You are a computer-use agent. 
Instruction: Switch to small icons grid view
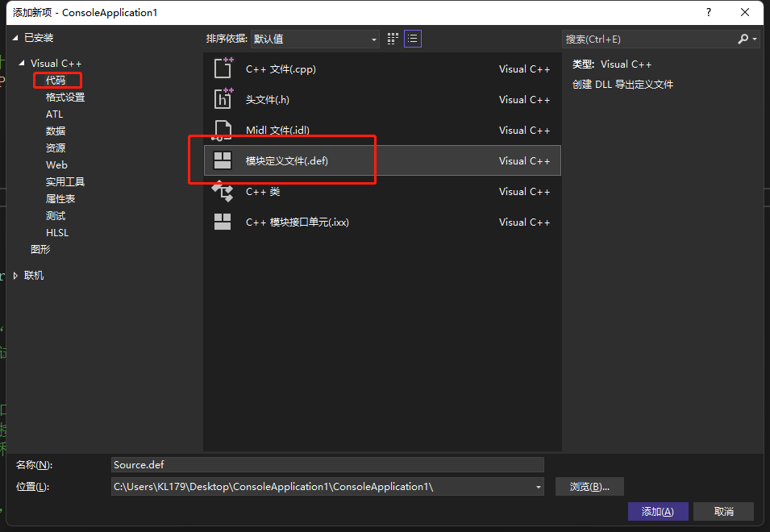point(393,39)
